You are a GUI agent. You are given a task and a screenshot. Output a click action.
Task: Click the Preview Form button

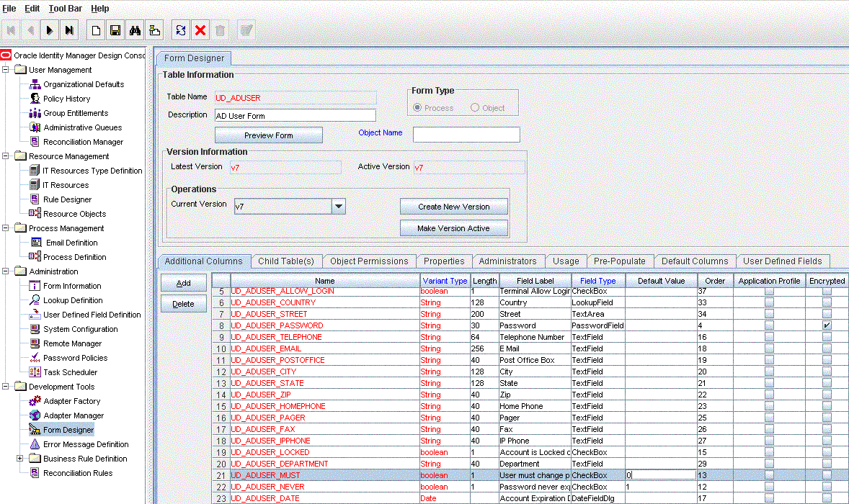click(269, 135)
